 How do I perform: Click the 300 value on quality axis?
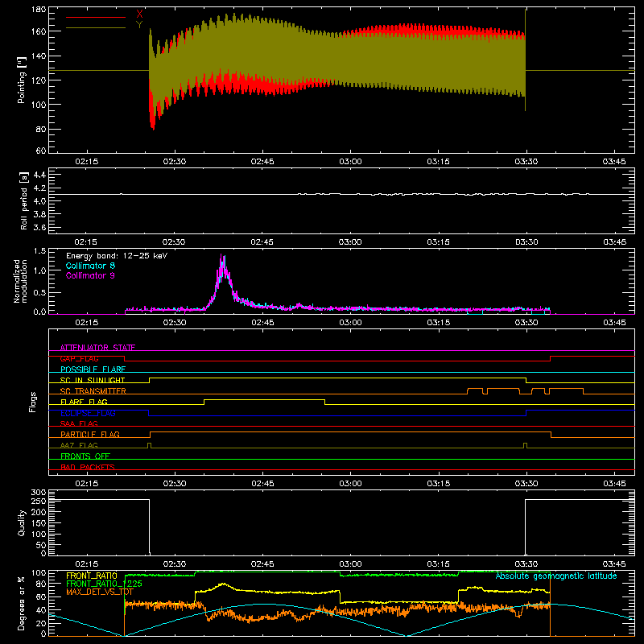point(39,493)
